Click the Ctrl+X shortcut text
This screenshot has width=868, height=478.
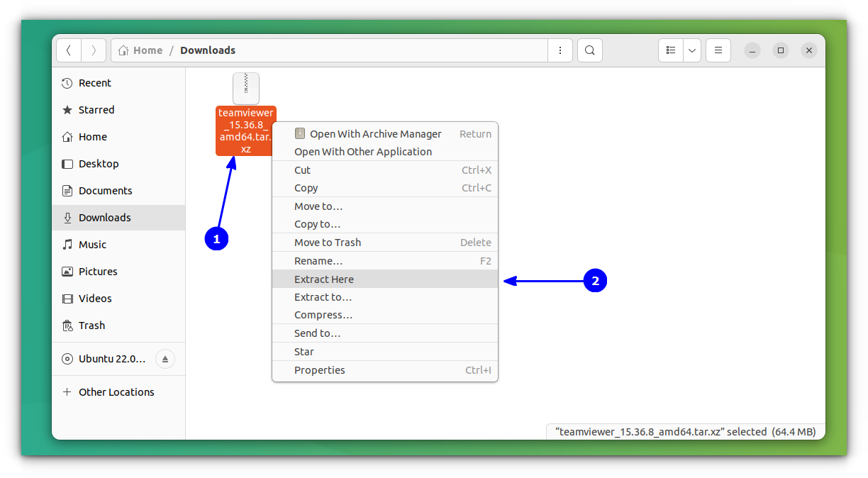click(477, 170)
